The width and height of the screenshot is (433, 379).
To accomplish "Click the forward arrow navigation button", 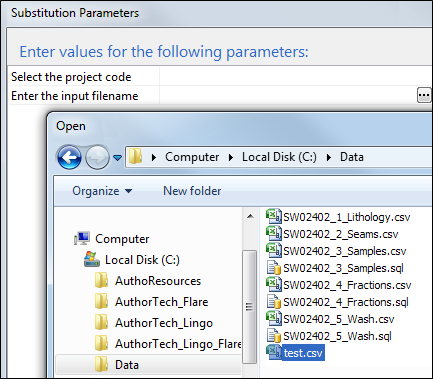I will coord(97,157).
